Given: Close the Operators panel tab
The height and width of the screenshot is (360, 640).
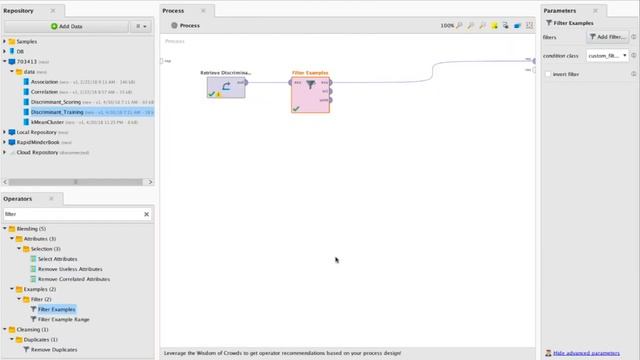Looking at the screenshot, I should tap(51, 199).
